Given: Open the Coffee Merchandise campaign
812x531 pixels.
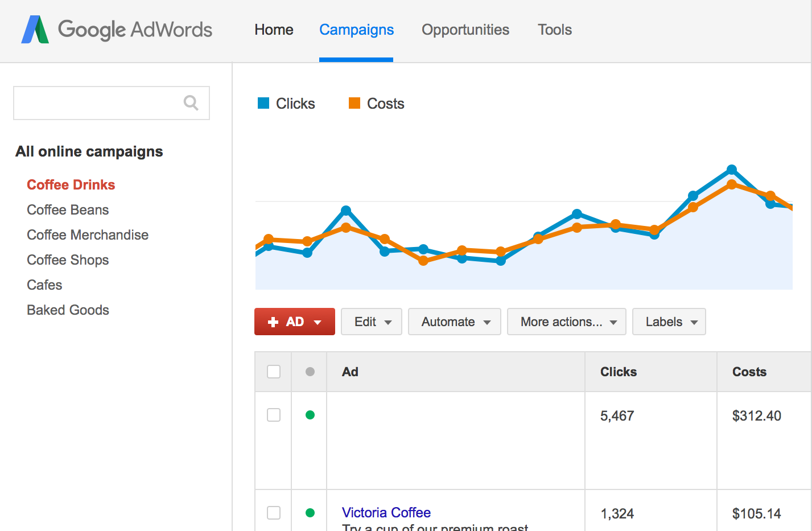Looking at the screenshot, I should (x=88, y=235).
